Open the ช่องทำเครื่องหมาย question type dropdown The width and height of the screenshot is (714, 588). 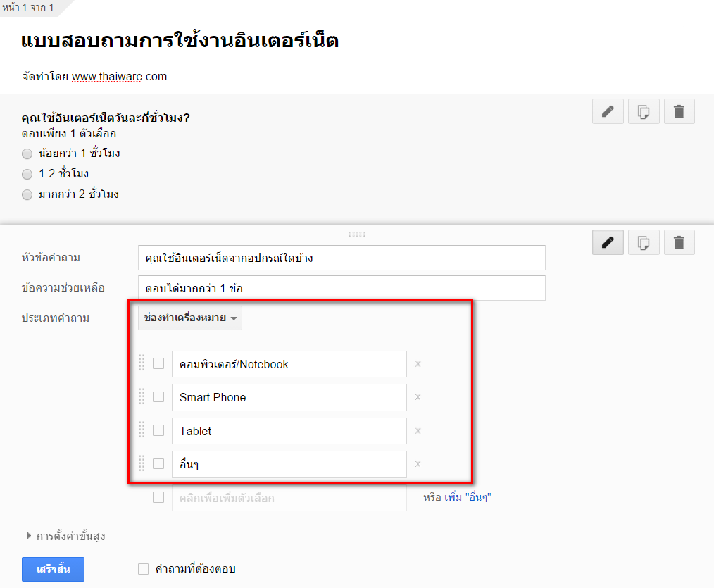[x=190, y=318]
